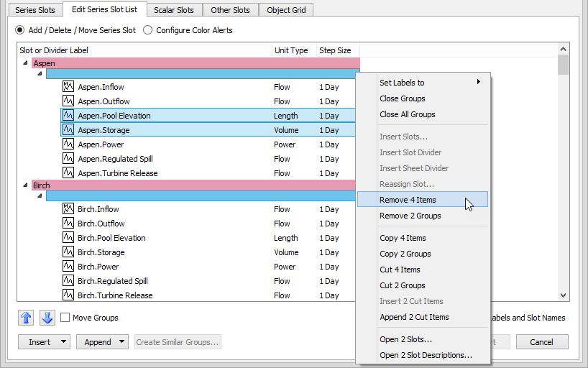This screenshot has width=588, height=368.
Task: Collapse the Aspen group in the tree
Action: coord(26,63)
